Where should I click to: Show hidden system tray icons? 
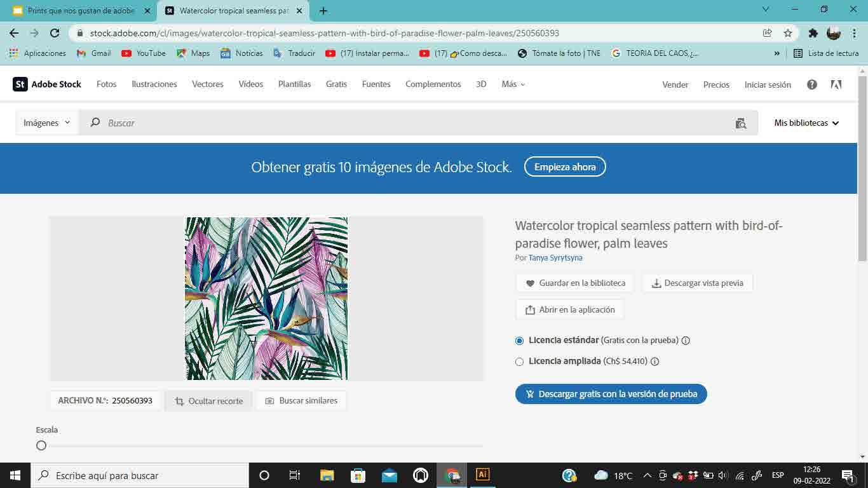point(647,475)
